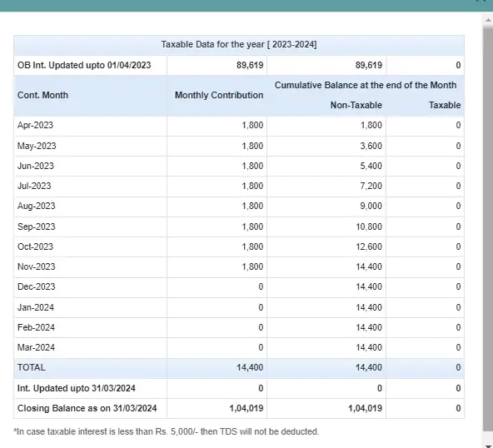Select the Feb-2024 row label

click(x=36, y=327)
